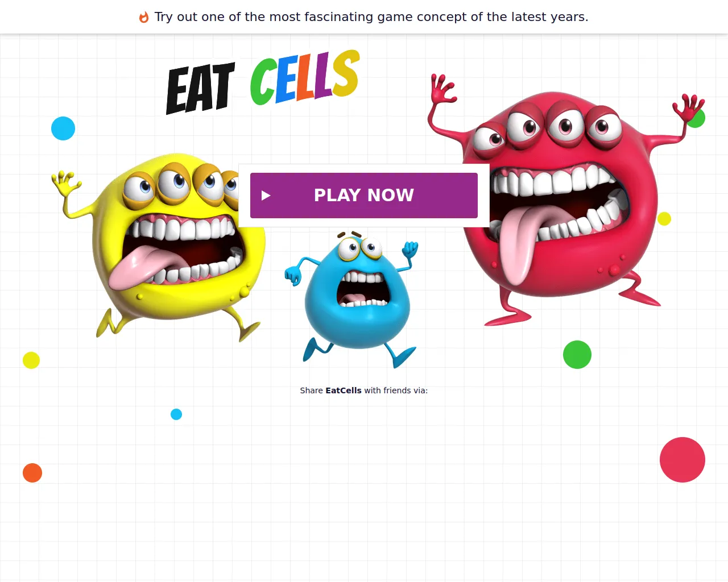
Task: Click the multicolored CELLS logo word
Action: click(305, 78)
